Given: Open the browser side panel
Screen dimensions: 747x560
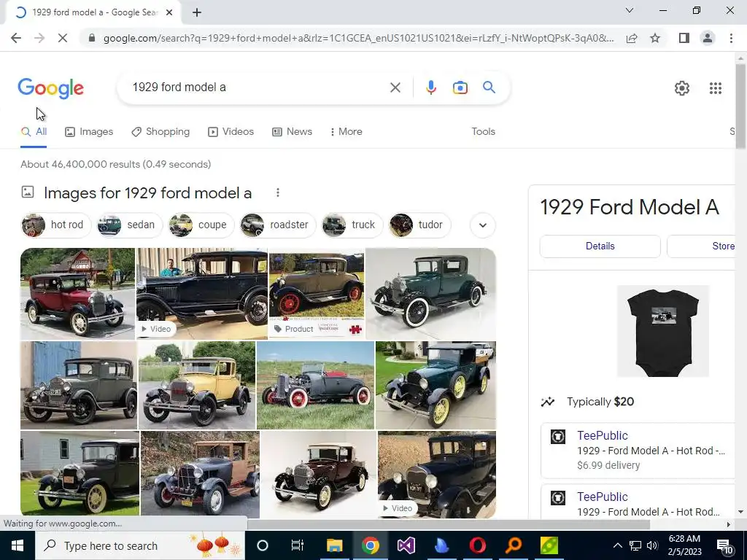Looking at the screenshot, I should [684, 38].
